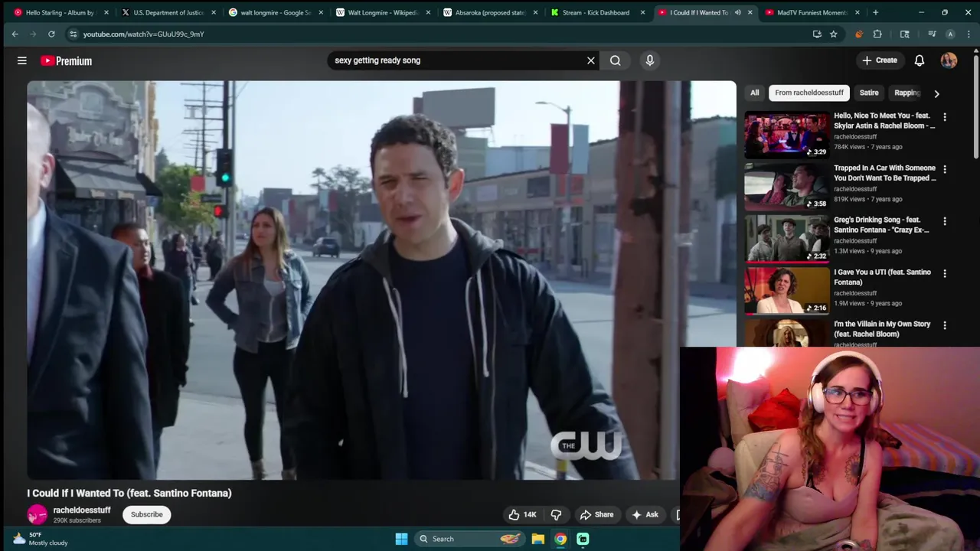980x551 pixels.
Task: Open the Extensions puzzle icon
Action: pyautogui.click(x=877, y=34)
